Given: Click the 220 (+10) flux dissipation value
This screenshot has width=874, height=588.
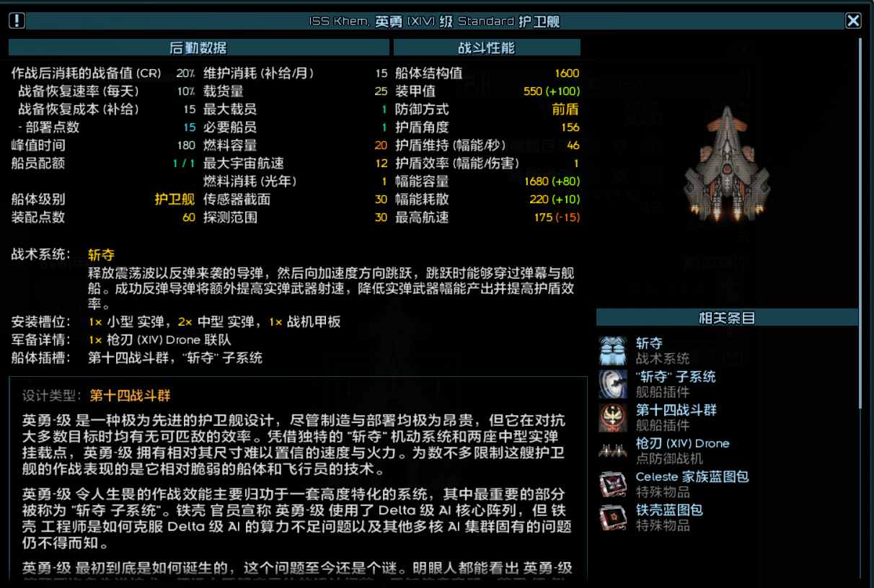Looking at the screenshot, I should pyautogui.click(x=555, y=200).
